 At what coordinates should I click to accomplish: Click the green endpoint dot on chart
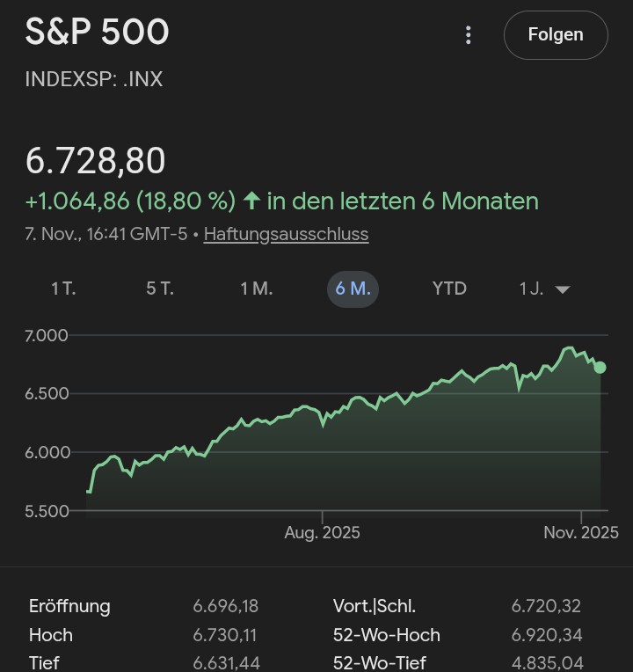pyautogui.click(x=600, y=367)
